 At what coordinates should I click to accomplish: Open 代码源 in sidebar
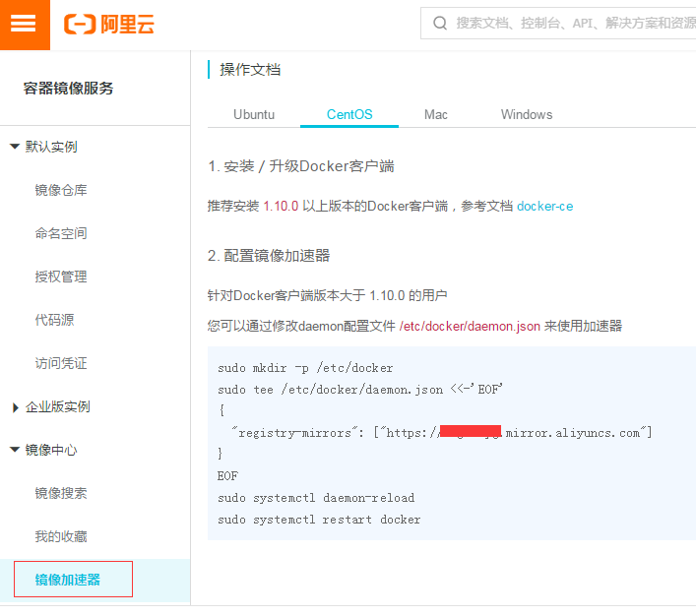point(54,320)
